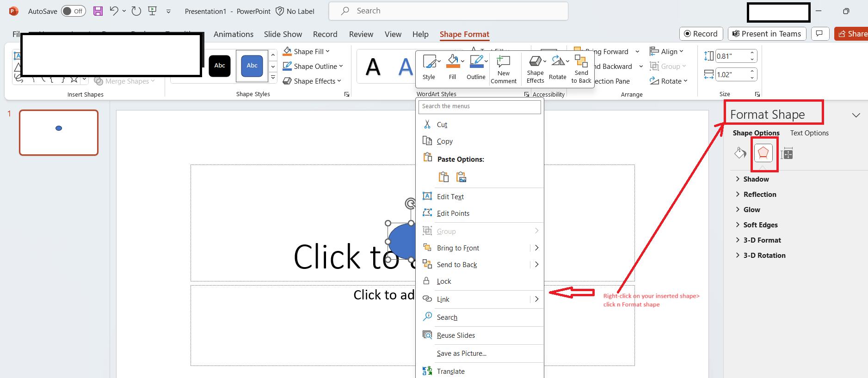The width and height of the screenshot is (868, 378).
Task: Click the Outline pen in mini toolbar
Action: coord(477,67)
